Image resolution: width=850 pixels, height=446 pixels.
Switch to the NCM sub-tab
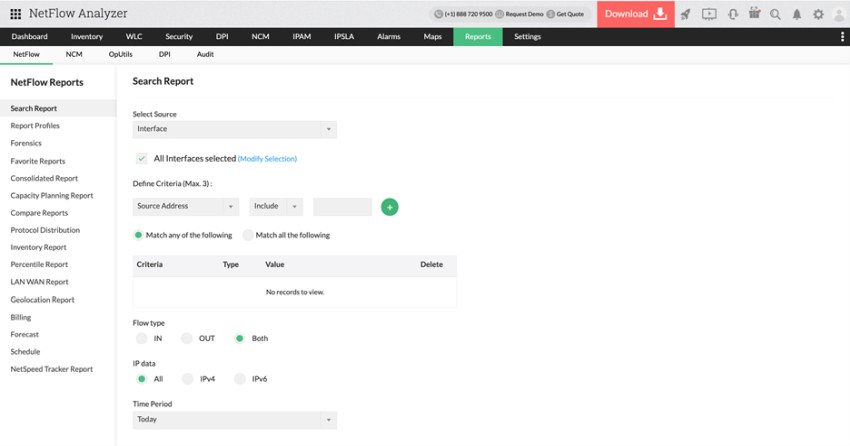coord(74,54)
